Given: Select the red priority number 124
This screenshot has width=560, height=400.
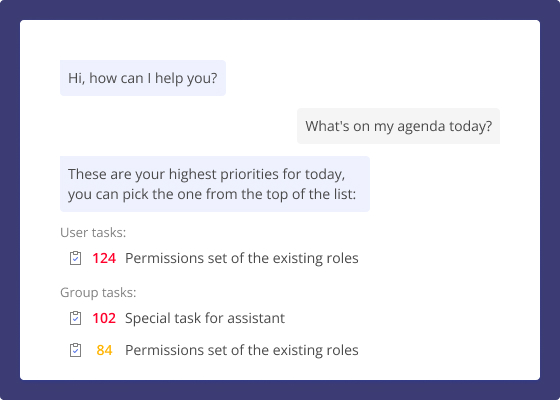Looking at the screenshot, I should pyautogui.click(x=104, y=258).
